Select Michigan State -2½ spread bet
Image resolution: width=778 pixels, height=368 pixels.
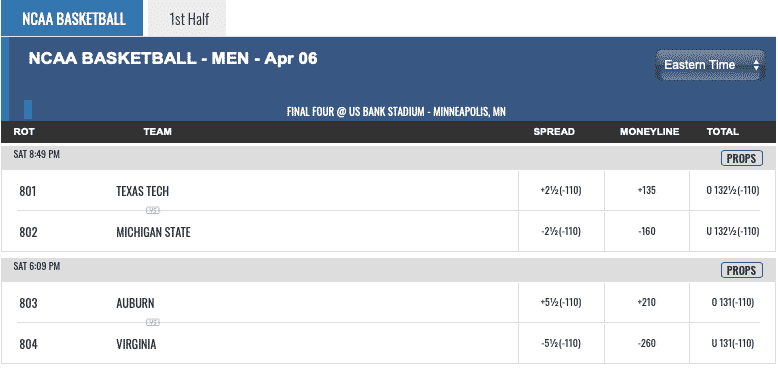point(561,232)
